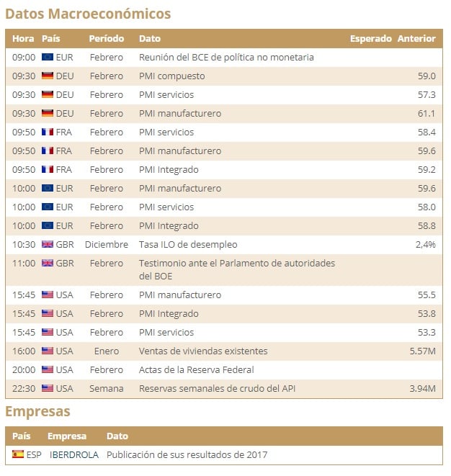
Task: Click the German flag in the 61.1 row
Action: pos(48,113)
